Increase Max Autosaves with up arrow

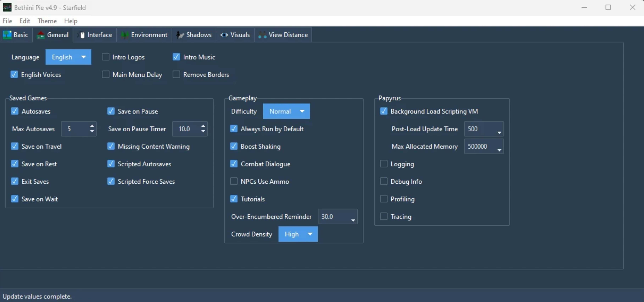click(x=92, y=126)
